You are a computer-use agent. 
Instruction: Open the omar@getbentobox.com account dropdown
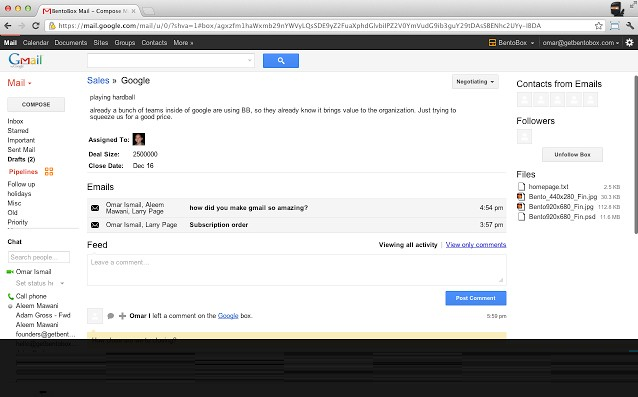581,43
